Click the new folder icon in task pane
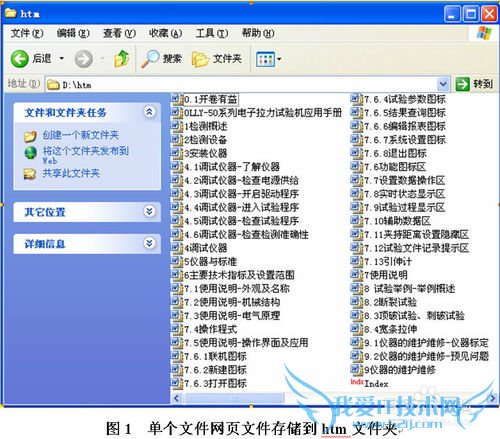 [30, 136]
